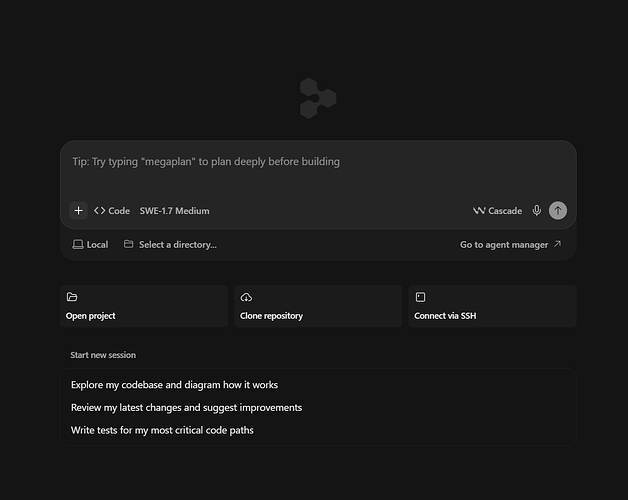
Task: Click the Clone repository card
Action: [x=318, y=306]
